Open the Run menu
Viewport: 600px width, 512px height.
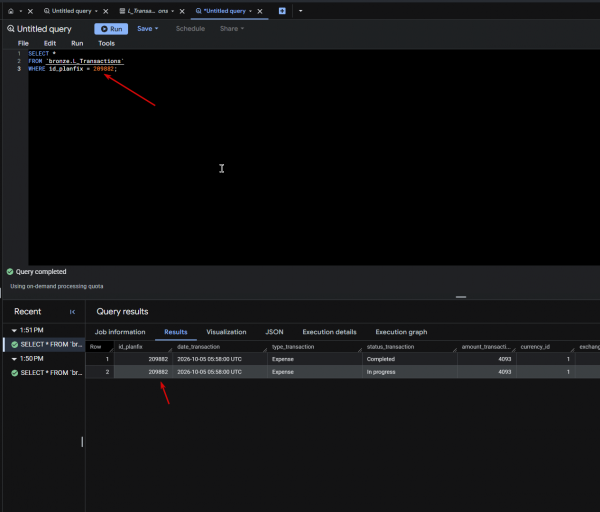coord(77,43)
